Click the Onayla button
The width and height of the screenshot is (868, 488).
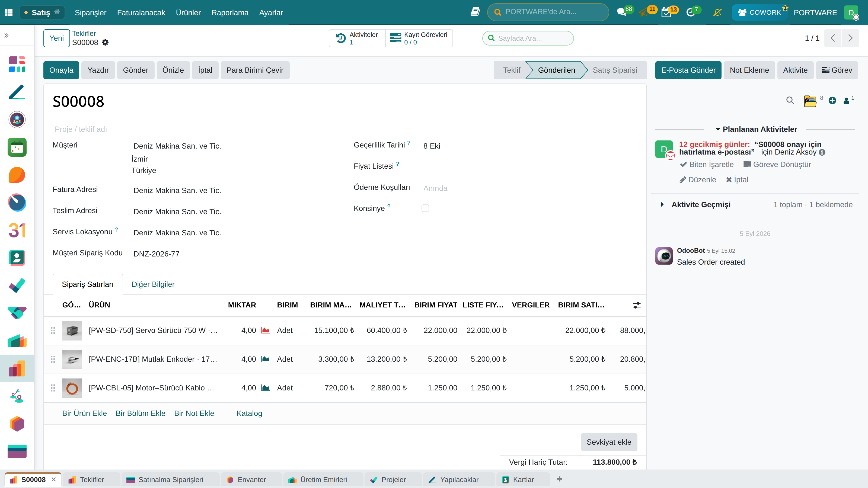(61, 70)
